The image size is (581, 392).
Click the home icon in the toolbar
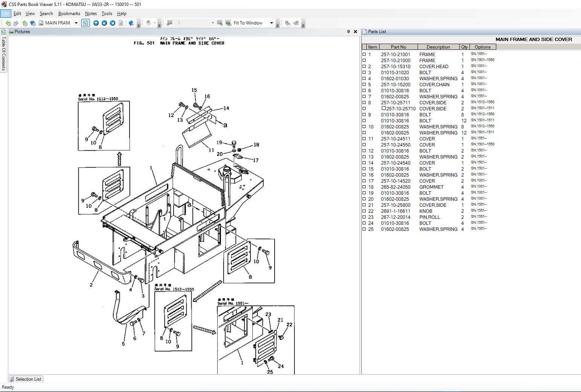24,23
